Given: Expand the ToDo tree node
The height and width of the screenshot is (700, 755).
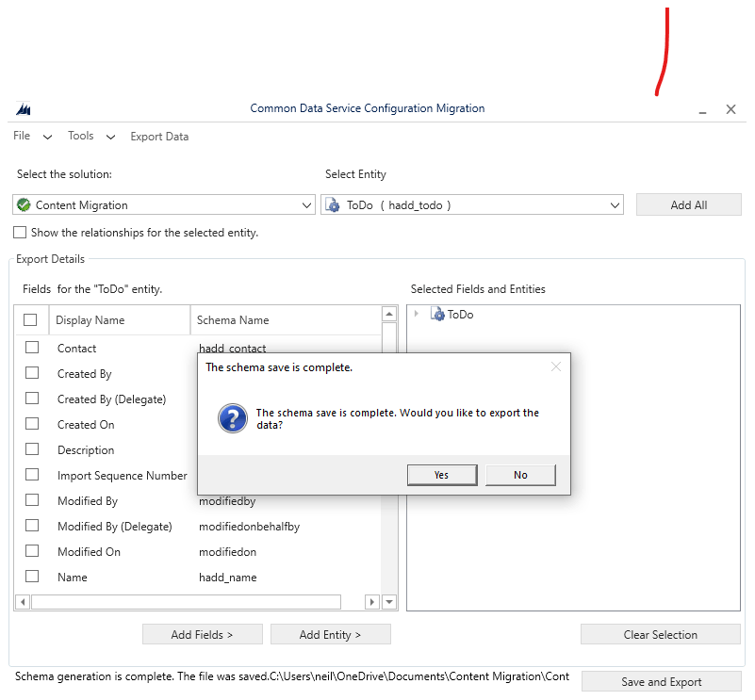Looking at the screenshot, I should [417, 314].
